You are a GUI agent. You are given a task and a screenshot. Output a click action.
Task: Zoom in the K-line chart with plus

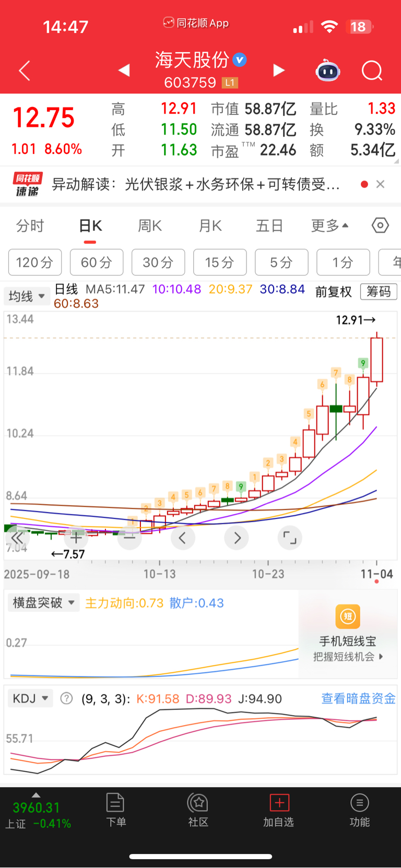[76, 538]
